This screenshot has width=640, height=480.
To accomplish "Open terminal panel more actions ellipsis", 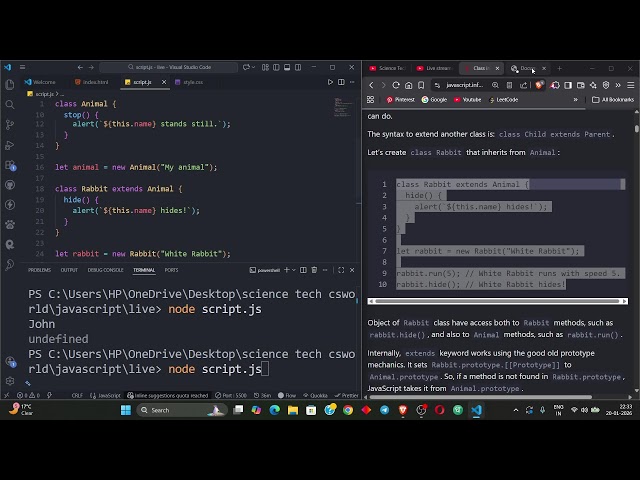I will pos(325,270).
